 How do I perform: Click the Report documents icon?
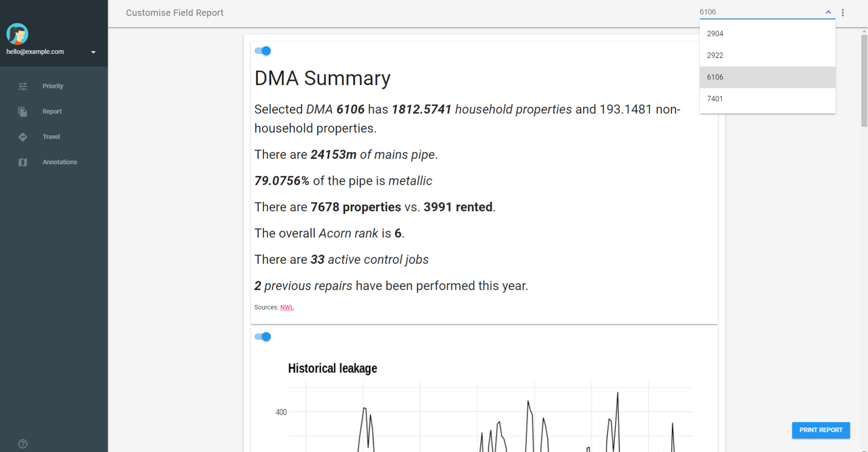coord(23,112)
